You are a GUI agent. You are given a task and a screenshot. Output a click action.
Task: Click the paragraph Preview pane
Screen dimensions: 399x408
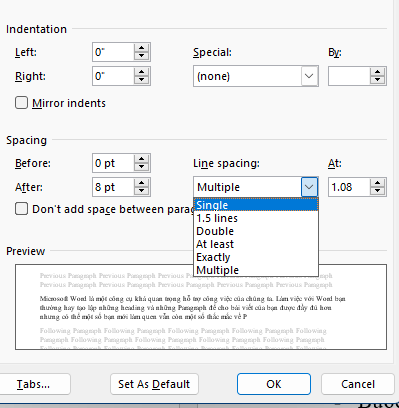201,307
